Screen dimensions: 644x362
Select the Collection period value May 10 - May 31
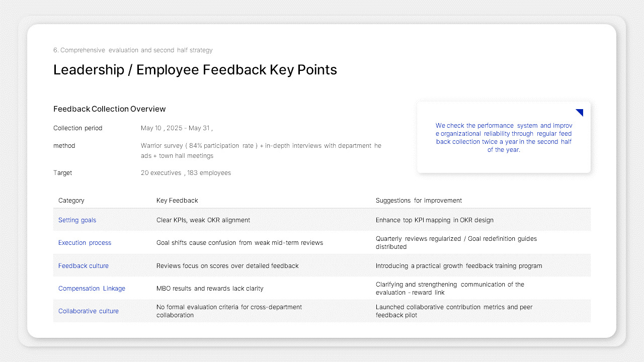tap(177, 128)
